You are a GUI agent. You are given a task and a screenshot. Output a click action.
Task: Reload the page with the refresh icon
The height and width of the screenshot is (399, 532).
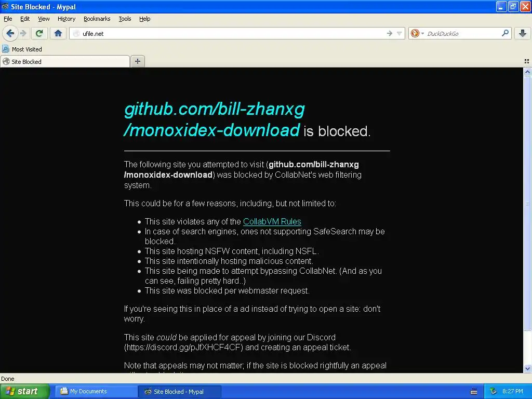(x=39, y=33)
